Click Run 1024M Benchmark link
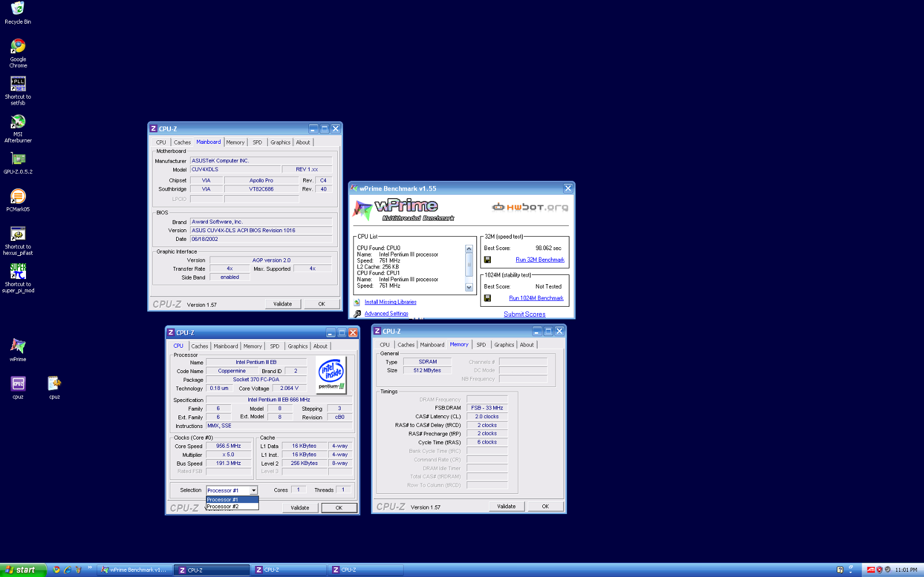The width and height of the screenshot is (924, 577). (536, 298)
